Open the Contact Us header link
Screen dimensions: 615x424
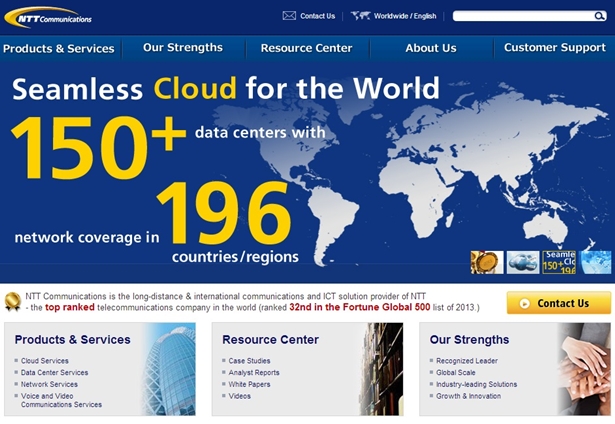pyautogui.click(x=317, y=16)
